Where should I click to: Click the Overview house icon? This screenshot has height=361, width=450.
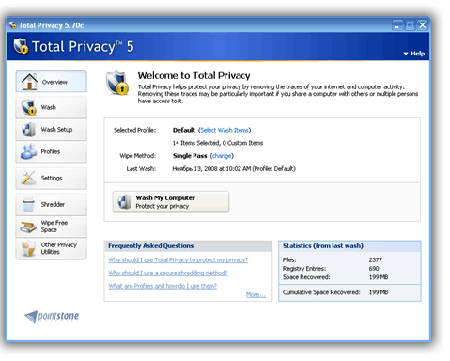[x=30, y=81]
